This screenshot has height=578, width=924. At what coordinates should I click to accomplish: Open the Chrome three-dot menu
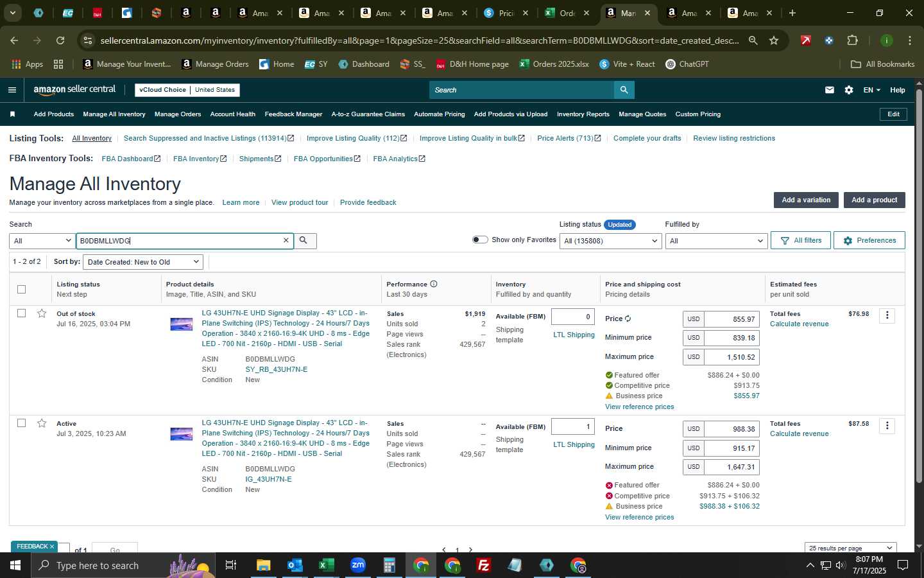point(910,40)
